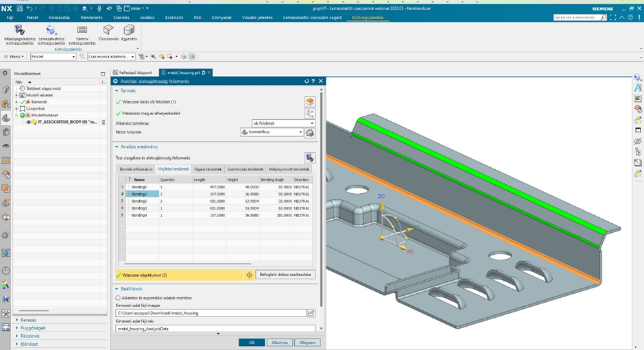Open the sík felületek dropdown
Screen dimensions: 644x350
tap(283, 123)
